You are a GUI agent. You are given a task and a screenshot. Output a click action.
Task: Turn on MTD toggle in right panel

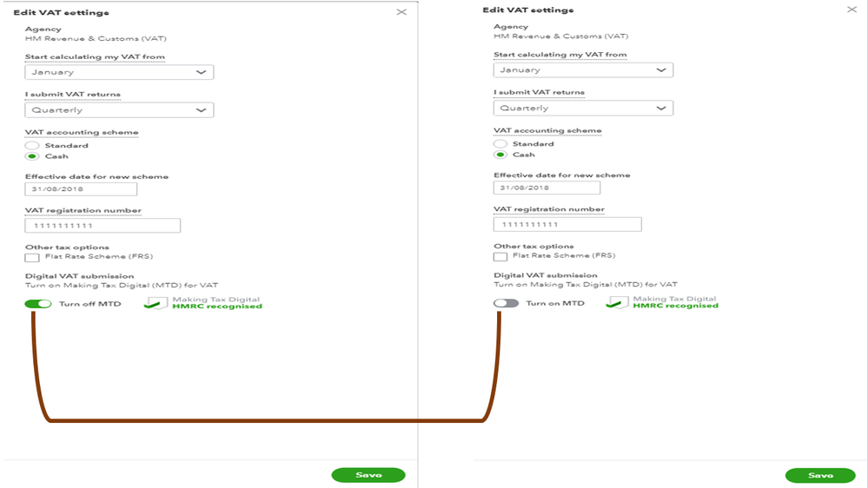[x=506, y=303]
